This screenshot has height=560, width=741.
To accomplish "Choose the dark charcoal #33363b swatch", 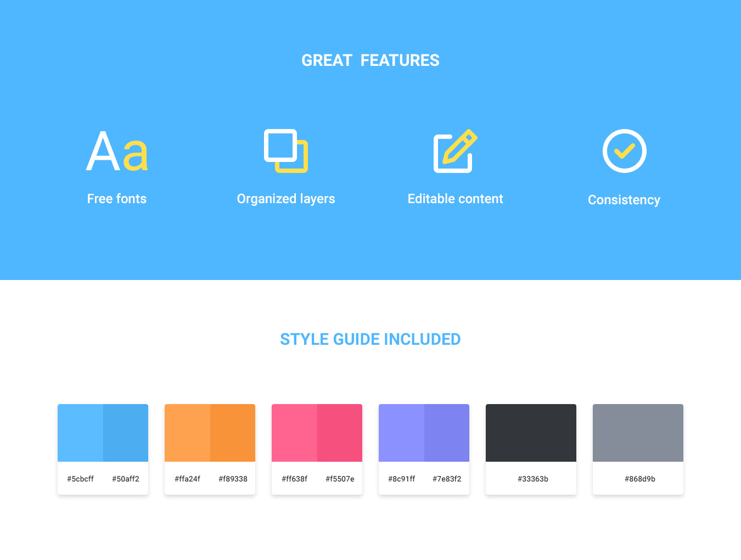I will [531, 433].
